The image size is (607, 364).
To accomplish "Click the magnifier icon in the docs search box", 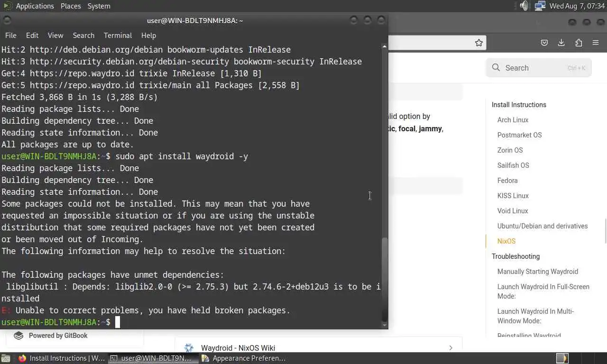I will tap(496, 68).
